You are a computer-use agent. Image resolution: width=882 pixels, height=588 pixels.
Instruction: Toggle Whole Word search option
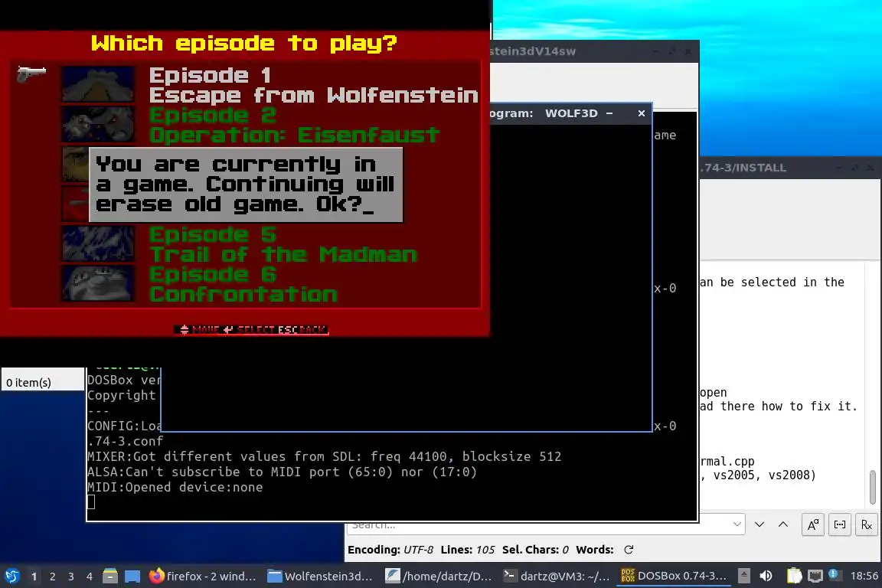(840, 525)
